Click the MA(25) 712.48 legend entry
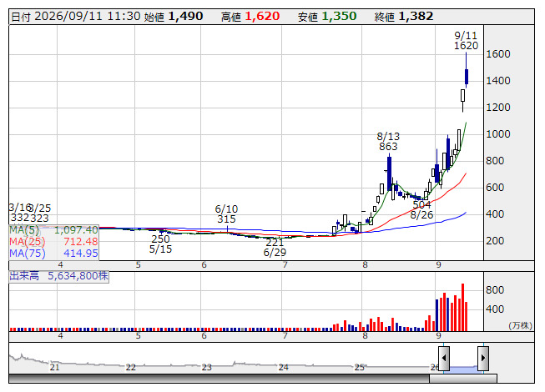 pyautogui.click(x=54, y=241)
